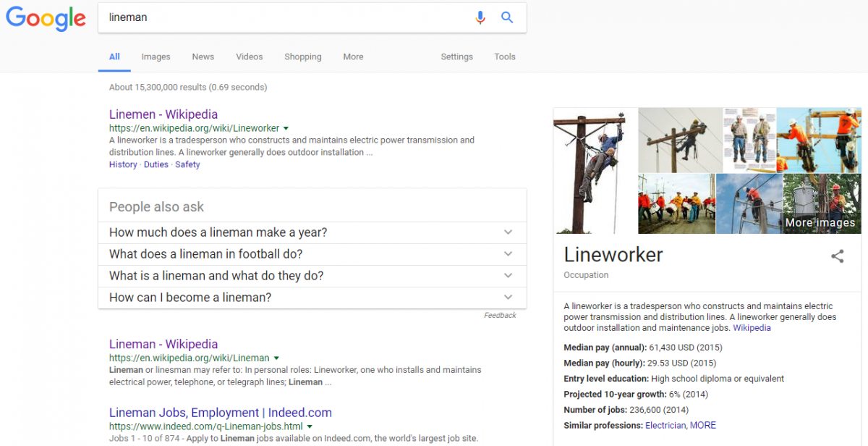
Task: Open search Tools options
Action: (505, 56)
